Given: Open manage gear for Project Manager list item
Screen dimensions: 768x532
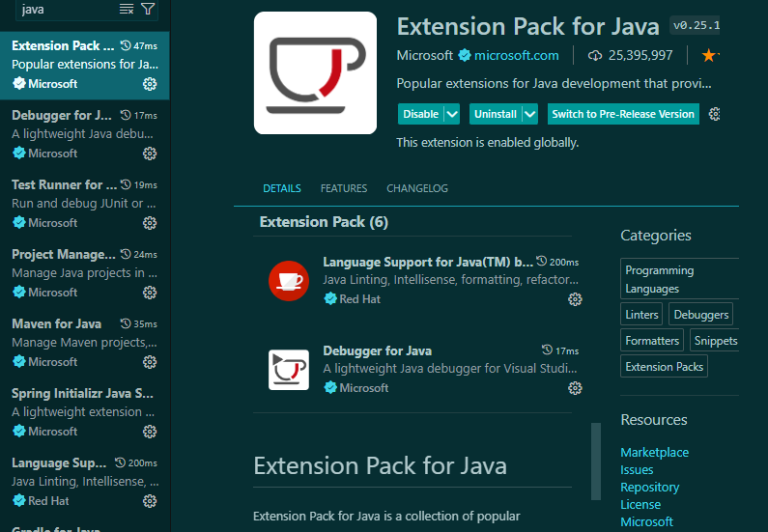Looking at the screenshot, I should click(150, 293).
